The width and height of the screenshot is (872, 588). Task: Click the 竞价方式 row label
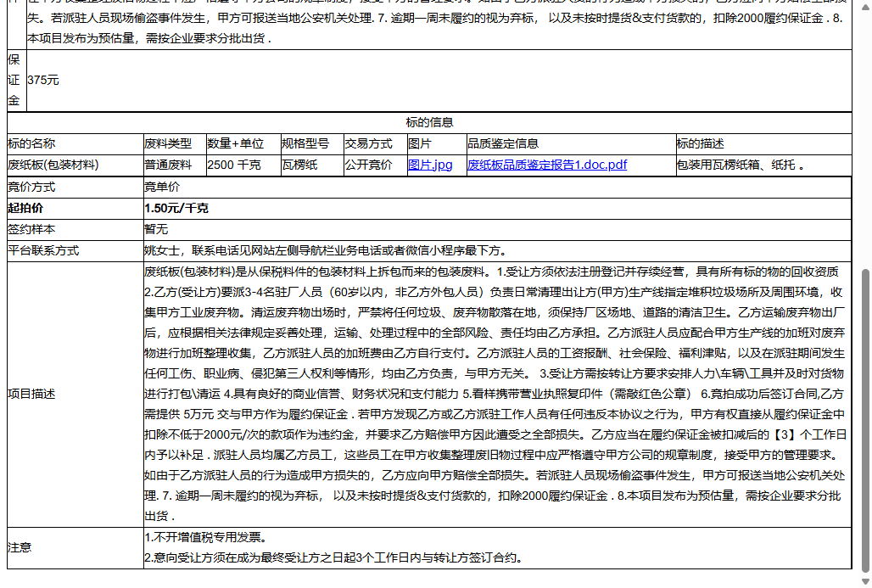[31, 188]
